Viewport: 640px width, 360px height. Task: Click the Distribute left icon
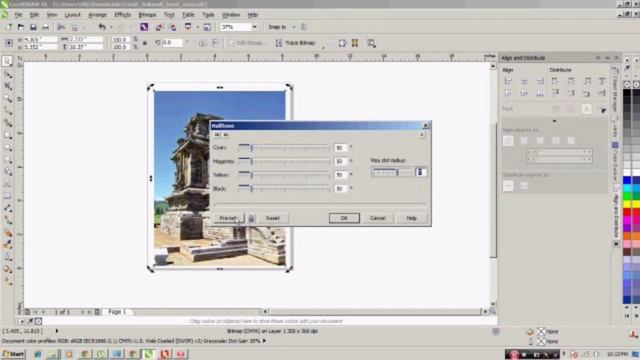tap(555, 81)
